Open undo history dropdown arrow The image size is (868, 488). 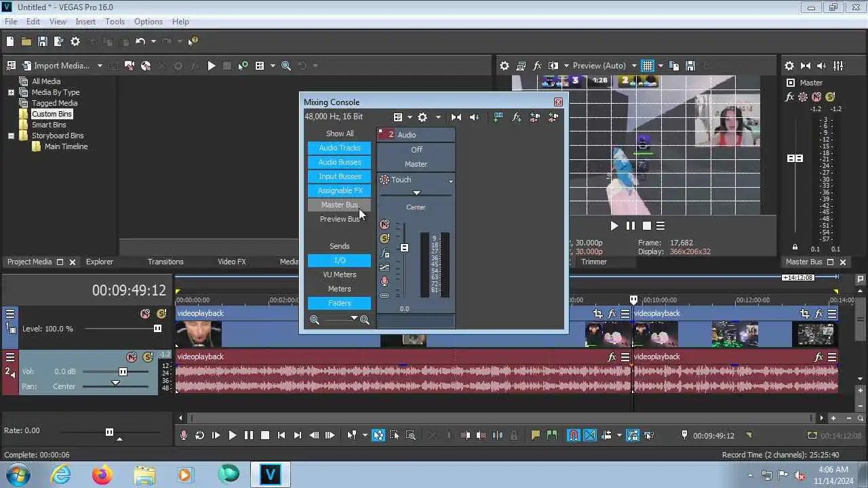tap(153, 41)
